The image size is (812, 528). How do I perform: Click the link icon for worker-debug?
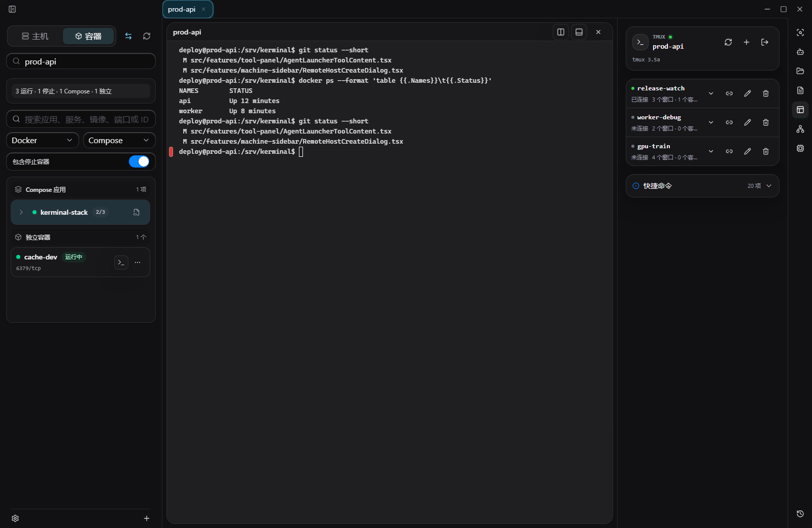729,122
